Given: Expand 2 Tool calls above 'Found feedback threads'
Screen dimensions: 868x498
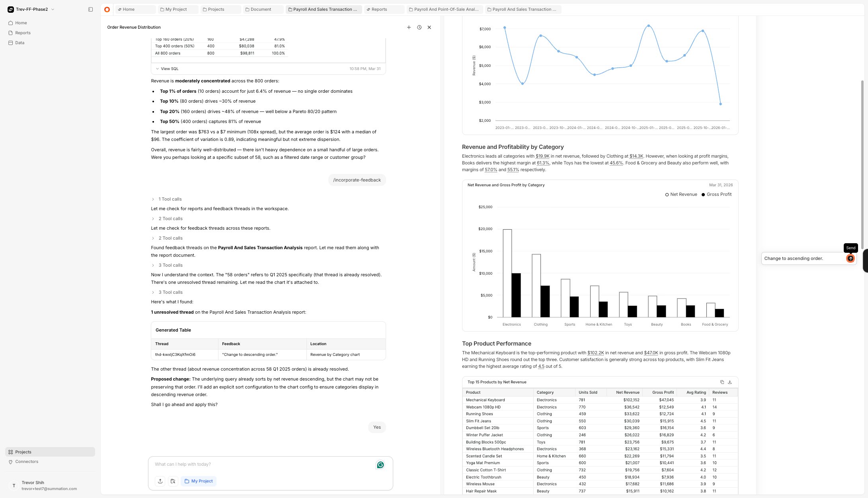Looking at the screenshot, I should pyautogui.click(x=167, y=238).
